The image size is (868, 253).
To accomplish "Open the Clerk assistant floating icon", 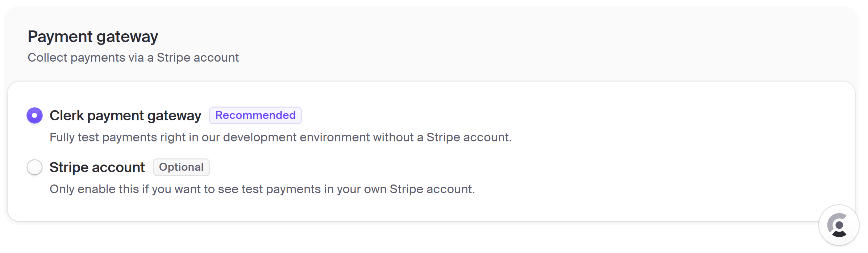I will point(839,225).
